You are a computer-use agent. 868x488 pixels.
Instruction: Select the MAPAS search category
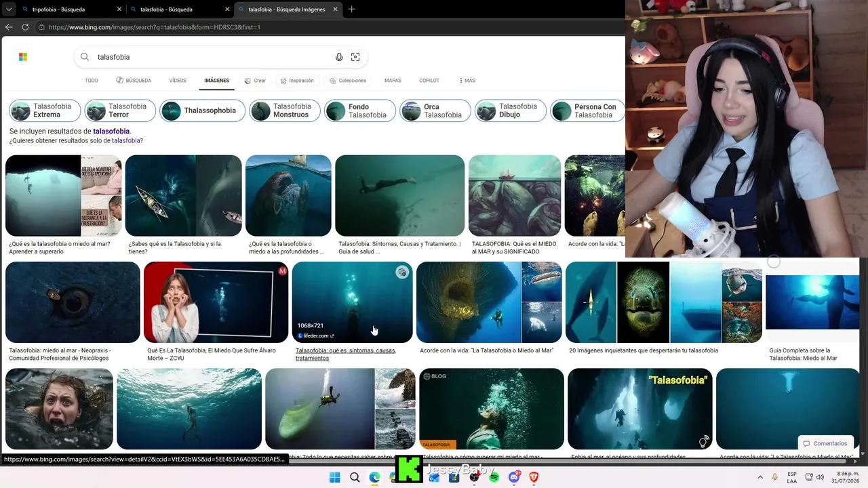[393, 81]
